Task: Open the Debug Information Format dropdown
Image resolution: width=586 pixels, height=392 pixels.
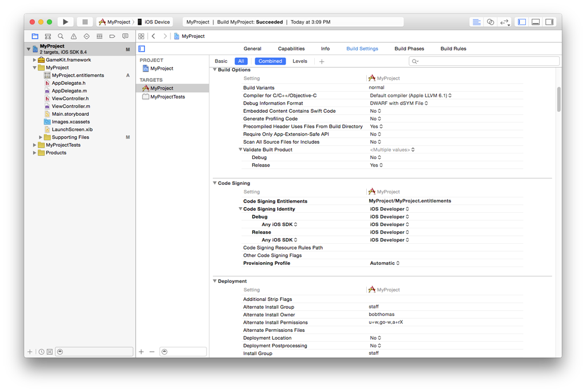Action: click(399, 104)
